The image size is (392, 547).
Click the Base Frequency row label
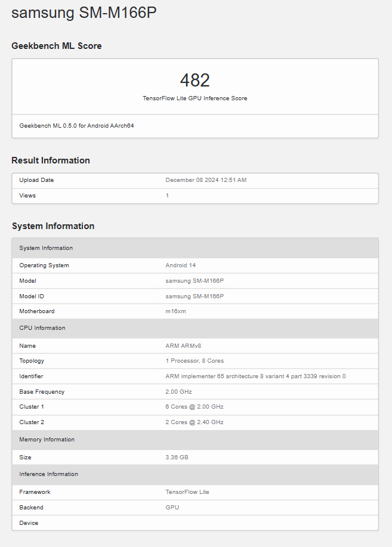[42, 392]
